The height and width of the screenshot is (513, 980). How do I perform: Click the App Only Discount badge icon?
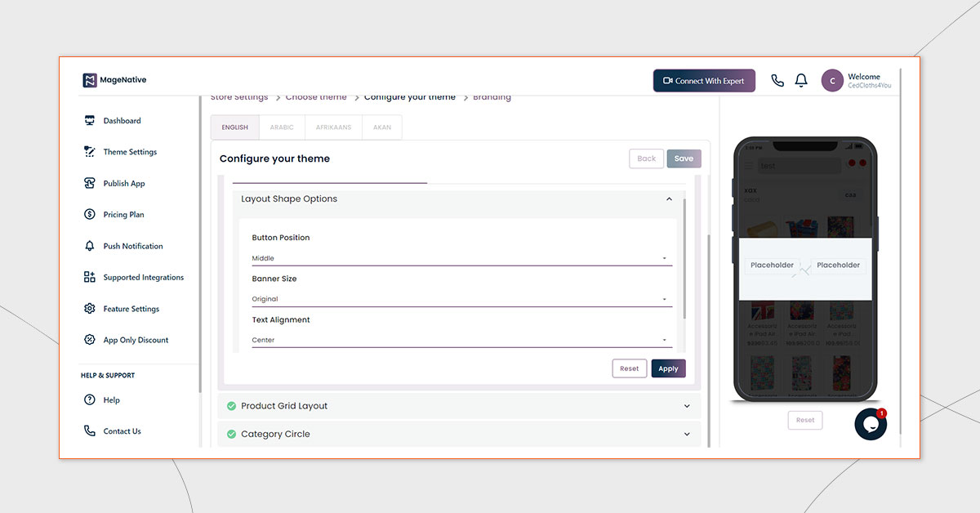90,340
